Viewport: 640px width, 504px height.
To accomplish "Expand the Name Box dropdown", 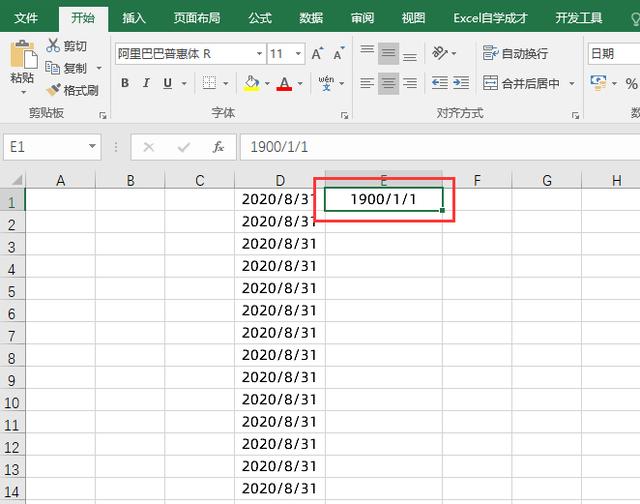I will (x=92, y=147).
